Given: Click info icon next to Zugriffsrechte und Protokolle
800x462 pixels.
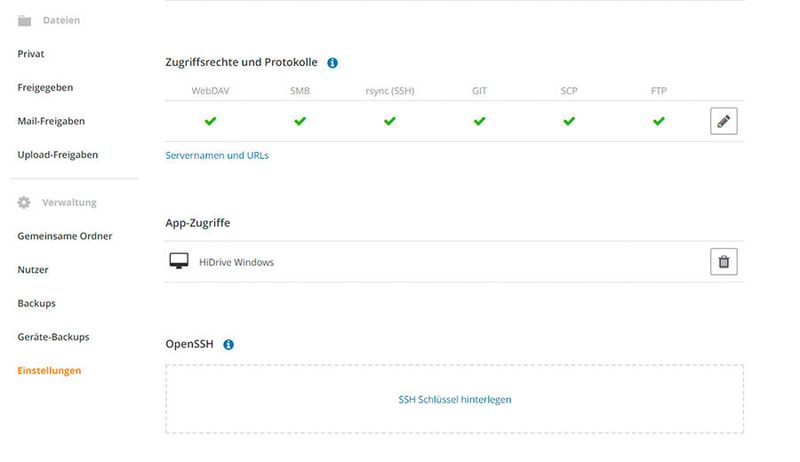Looking at the screenshot, I should [x=332, y=62].
